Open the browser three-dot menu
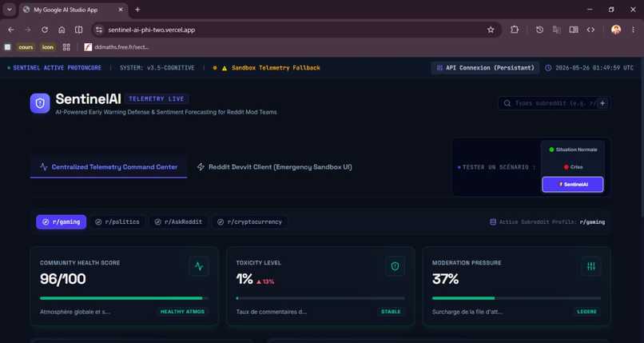This screenshot has height=343, width=644. (x=633, y=30)
